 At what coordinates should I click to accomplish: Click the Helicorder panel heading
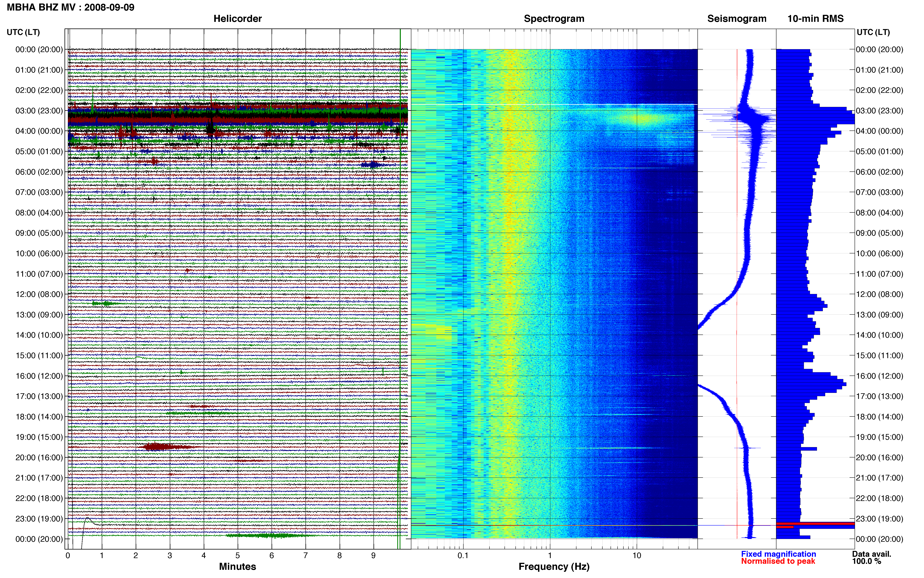click(x=238, y=18)
